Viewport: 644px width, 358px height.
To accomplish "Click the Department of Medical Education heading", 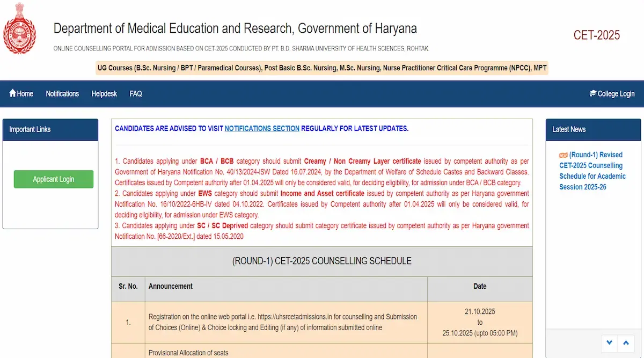I will pos(235,28).
